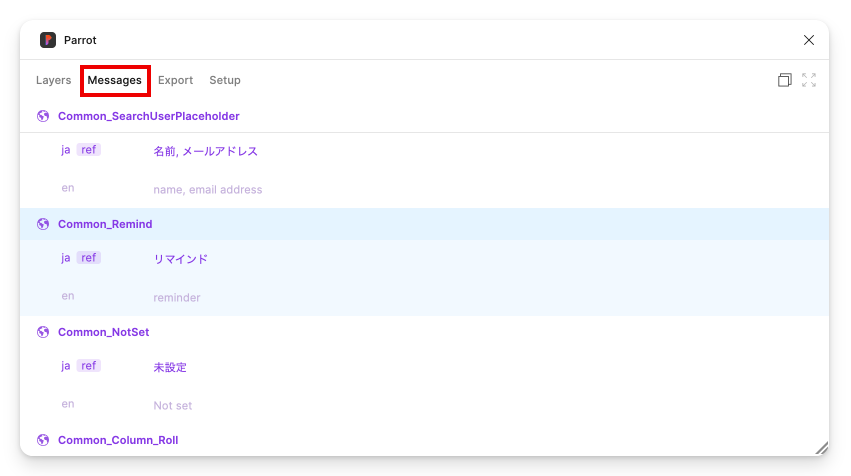Select the Common_Remind message key
This screenshot has width=851, height=476.
click(105, 224)
